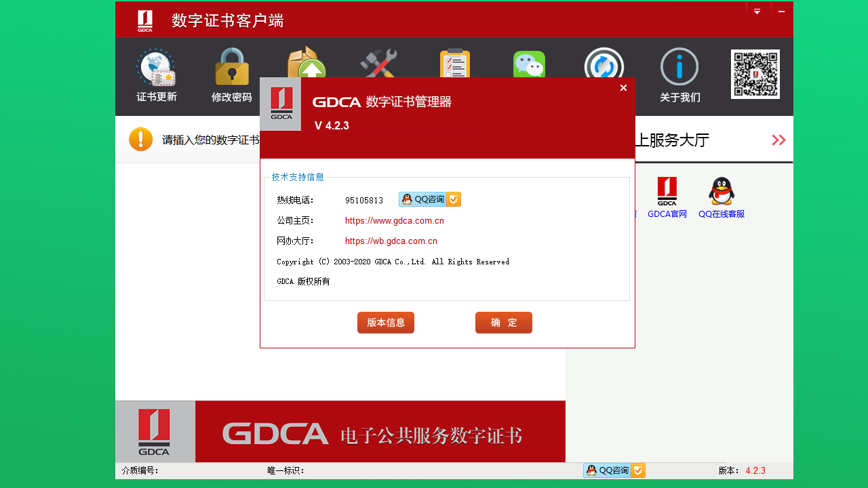Open the https://www.gdca.com.cn homepage link
868x488 pixels.
pos(393,220)
